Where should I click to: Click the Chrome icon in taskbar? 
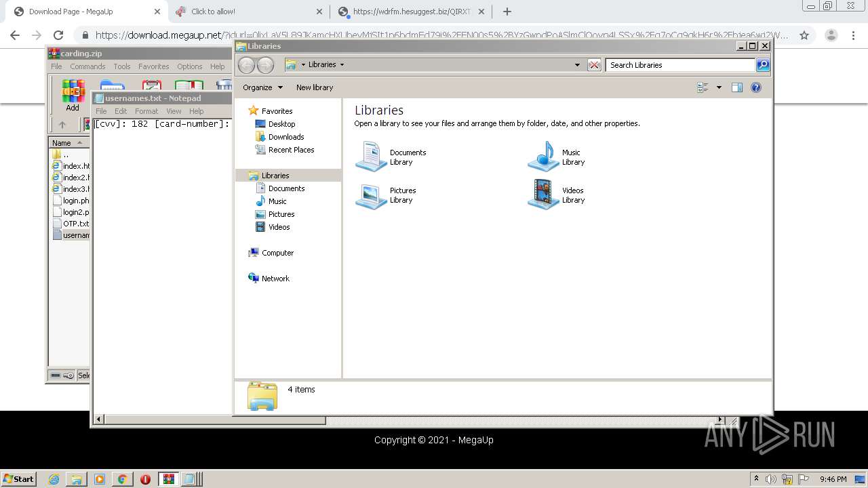122,479
